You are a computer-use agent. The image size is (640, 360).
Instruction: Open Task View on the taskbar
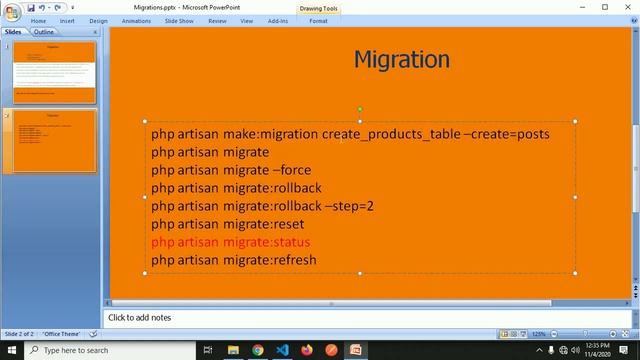coord(208,350)
